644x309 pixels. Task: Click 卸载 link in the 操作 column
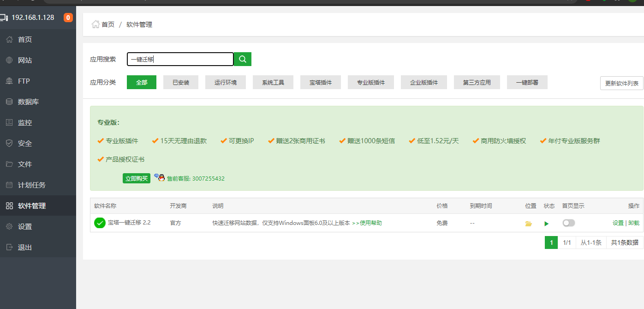634,223
